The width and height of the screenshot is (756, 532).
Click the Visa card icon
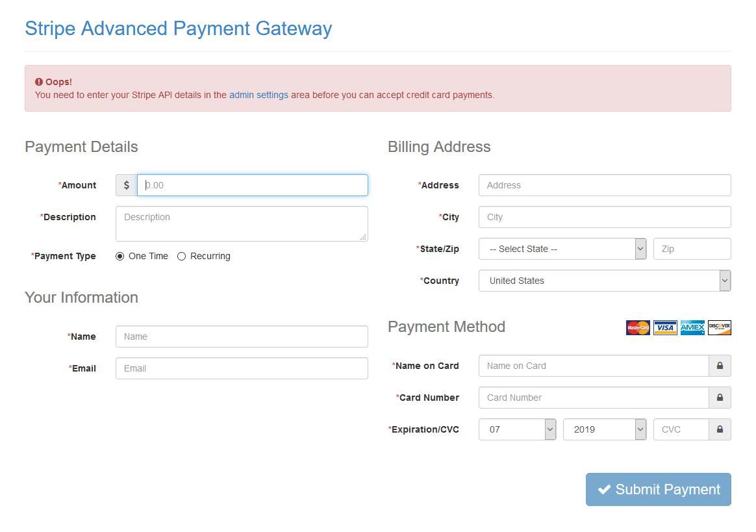click(665, 328)
